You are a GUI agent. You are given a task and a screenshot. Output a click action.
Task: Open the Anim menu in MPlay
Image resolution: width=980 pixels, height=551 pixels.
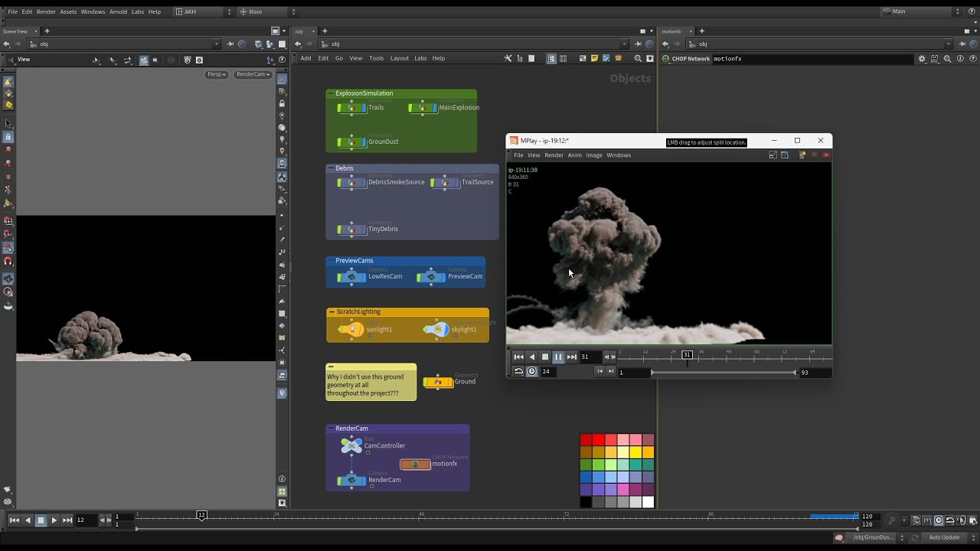pos(574,155)
